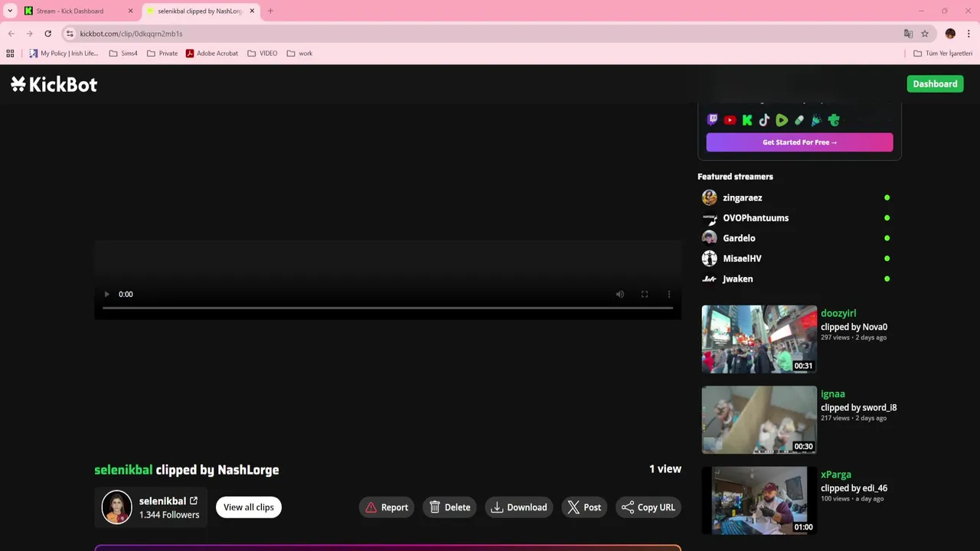The width and height of the screenshot is (980, 551).
Task: Open the Chrome three-dot menu
Action: pyautogui.click(x=969, y=34)
